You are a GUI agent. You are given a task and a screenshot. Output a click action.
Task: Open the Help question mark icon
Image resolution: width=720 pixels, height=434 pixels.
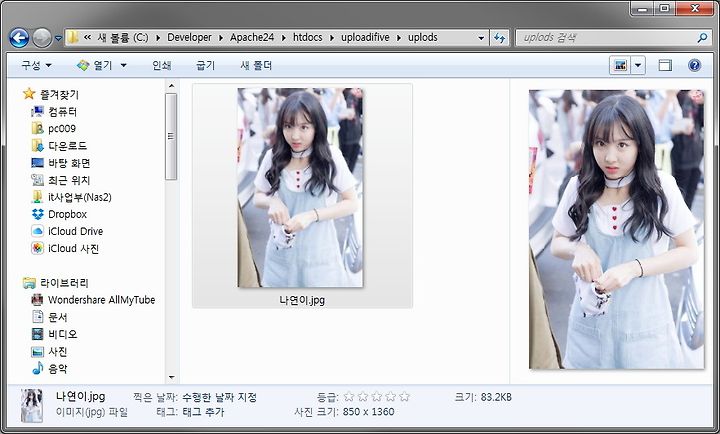tap(694, 65)
